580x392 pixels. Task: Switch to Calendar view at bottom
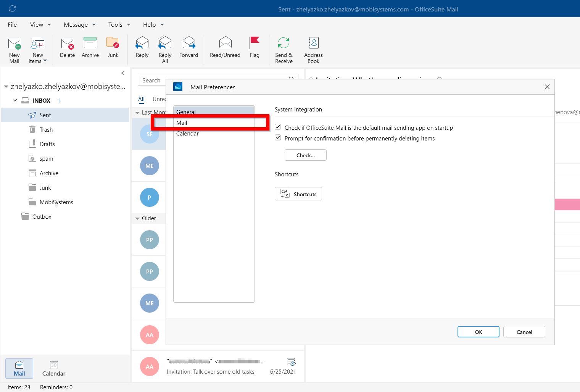coord(54,368)
